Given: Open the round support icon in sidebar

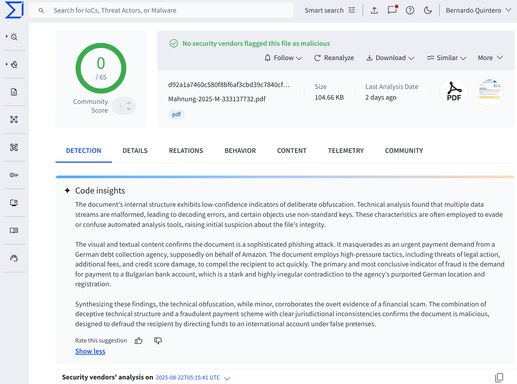Looking at the screenshot, I should [x=14, y=258].
